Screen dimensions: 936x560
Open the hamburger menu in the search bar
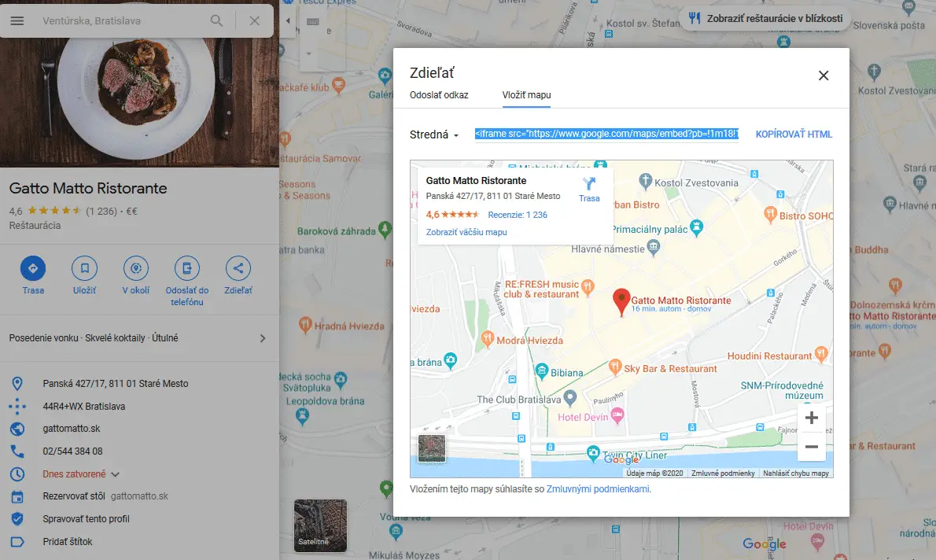(17, 21)
